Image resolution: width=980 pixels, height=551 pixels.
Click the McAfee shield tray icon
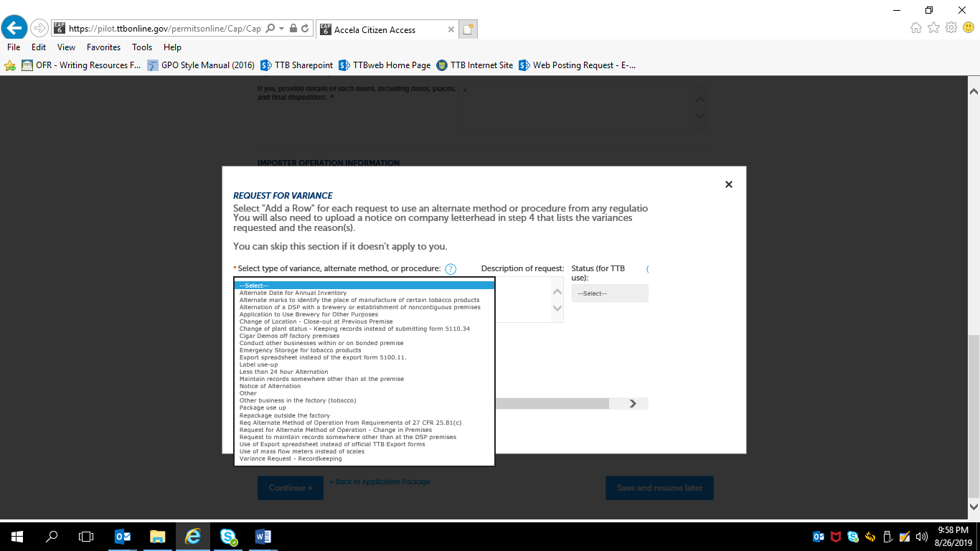point(836,536)
